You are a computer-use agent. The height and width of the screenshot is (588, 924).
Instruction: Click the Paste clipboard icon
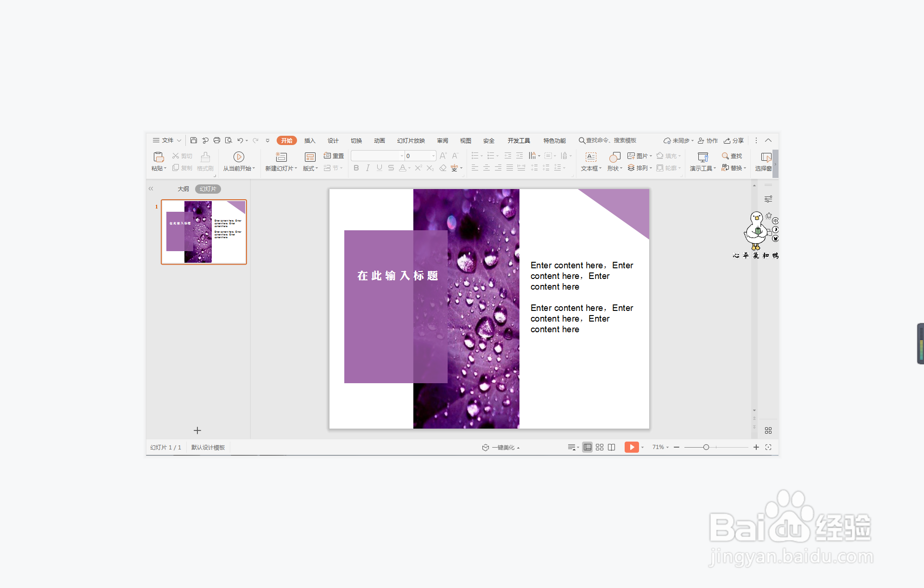[x=158, y=157]
